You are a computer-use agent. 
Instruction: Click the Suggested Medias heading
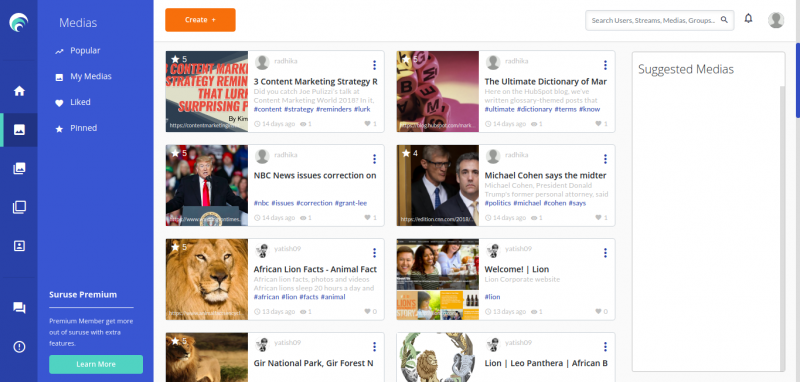pyautogui.click(x=686, y=69)
